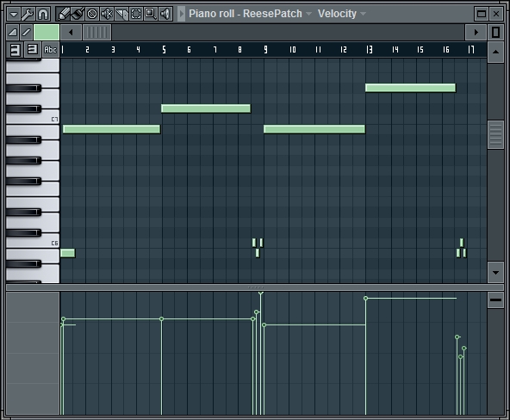Open the piano roll options dropdown arrow
The height and width of the screenshot is (420, 510).
[x=14, y=14]
